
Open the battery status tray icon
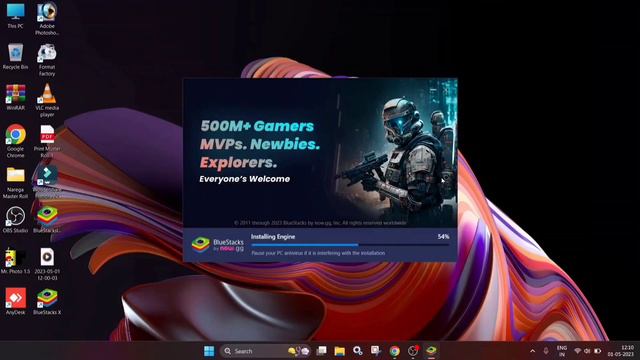(x=598, y=351)
